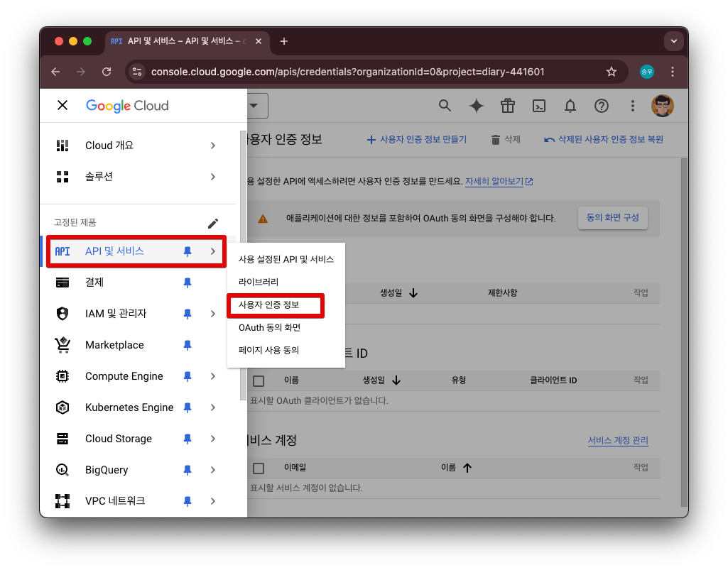728x570 pixels.
Task: Unpin Kubernetes Engine product
Action: pyautogui.click(x=188, y=407)
